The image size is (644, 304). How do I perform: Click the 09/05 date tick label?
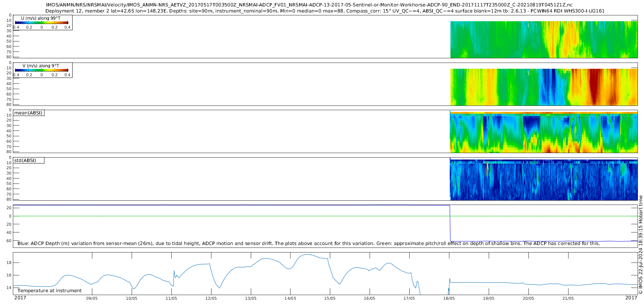(92, 299)
